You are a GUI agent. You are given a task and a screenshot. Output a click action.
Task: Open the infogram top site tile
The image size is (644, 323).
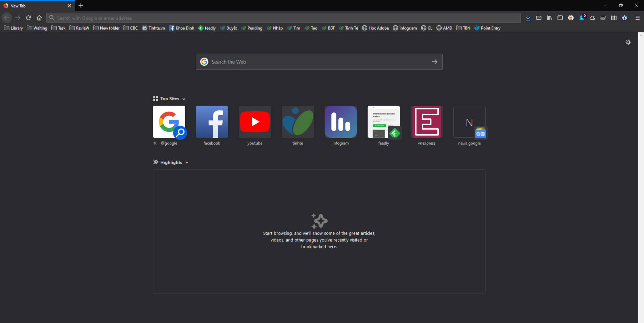[341, 122]
